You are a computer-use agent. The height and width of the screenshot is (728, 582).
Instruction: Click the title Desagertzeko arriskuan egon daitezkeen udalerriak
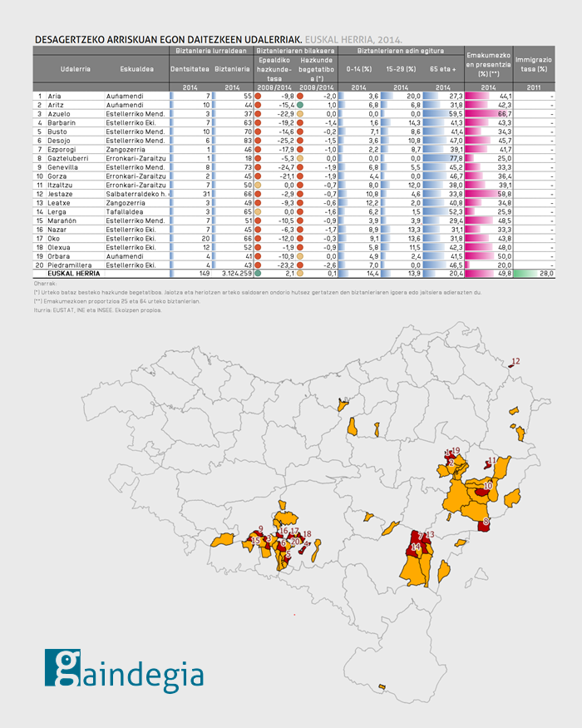(168, 40)
